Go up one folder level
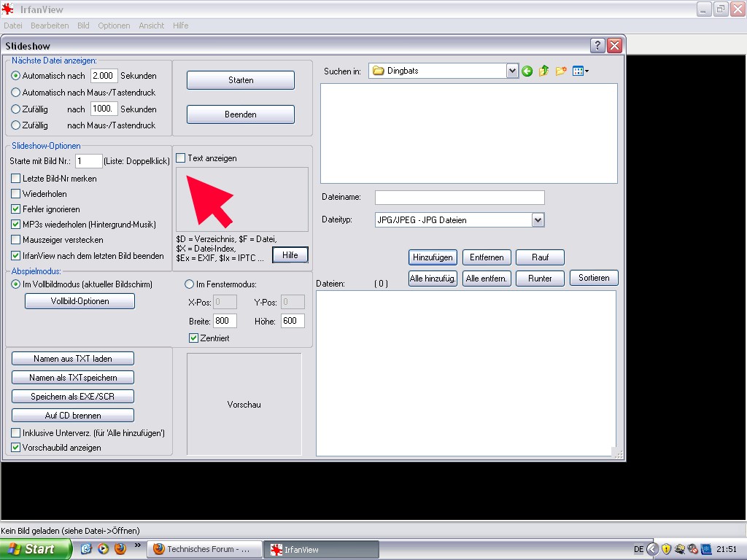 [x=543, y=71]
